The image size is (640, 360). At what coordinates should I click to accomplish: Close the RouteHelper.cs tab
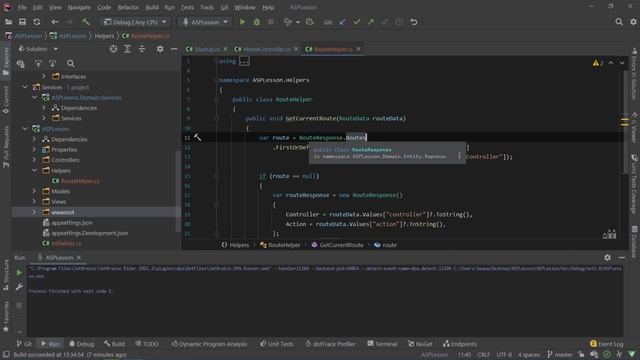coord(358,49)
